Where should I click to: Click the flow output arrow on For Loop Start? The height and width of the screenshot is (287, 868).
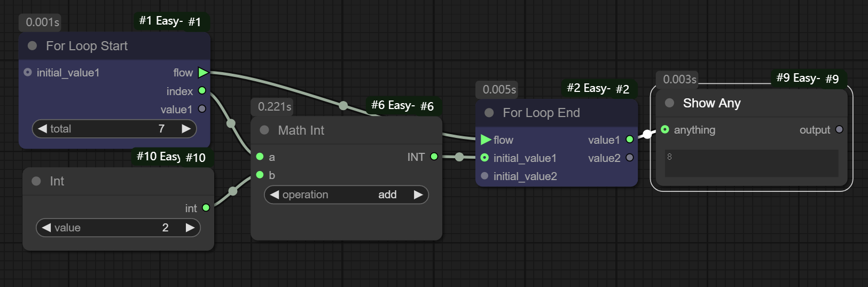click(x=203, y=72)
